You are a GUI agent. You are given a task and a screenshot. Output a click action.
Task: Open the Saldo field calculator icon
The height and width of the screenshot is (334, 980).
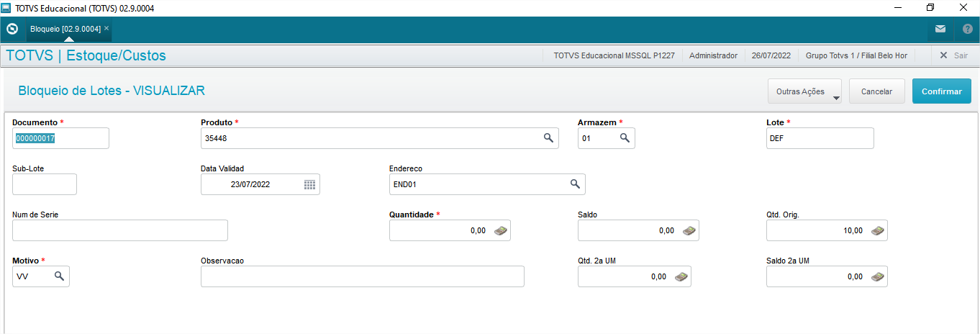pyautogui.click(x=689, y=230)
